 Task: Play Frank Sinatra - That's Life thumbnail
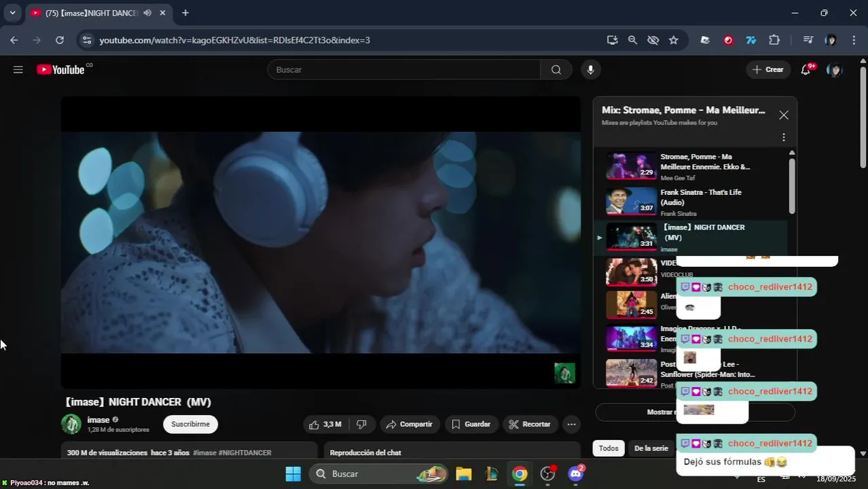(631, 201)
